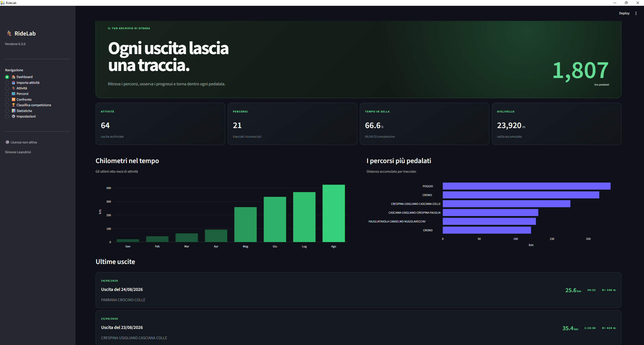Screen dimensions: 644x345
Task: Open the Uscita del 24/08/2026 card
Action: tap(358, 290)
